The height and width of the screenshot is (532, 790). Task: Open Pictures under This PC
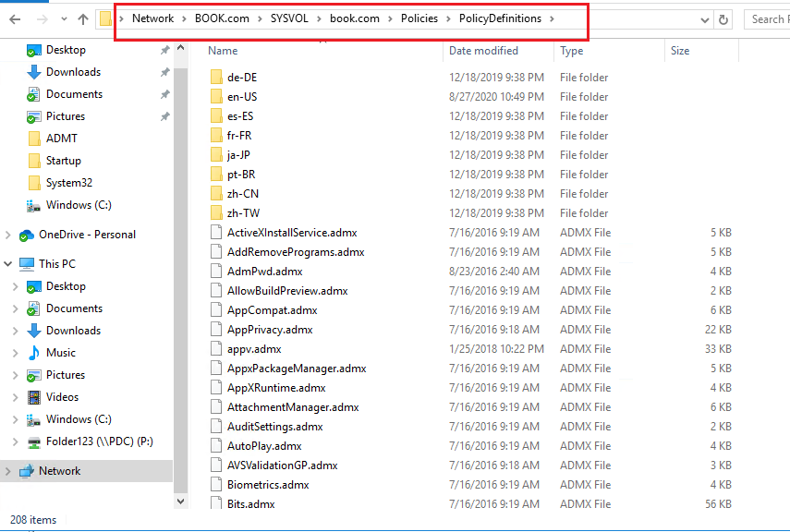coord(66,375)
